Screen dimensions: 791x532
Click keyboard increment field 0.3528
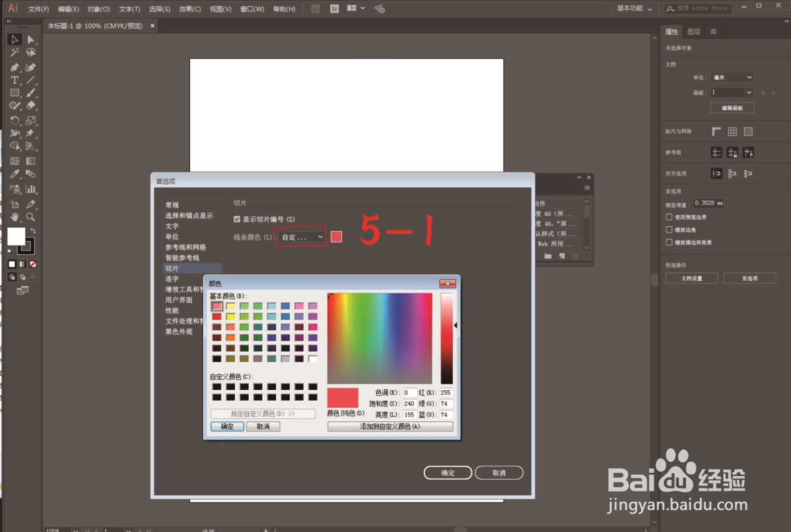(x=708, y=203)
